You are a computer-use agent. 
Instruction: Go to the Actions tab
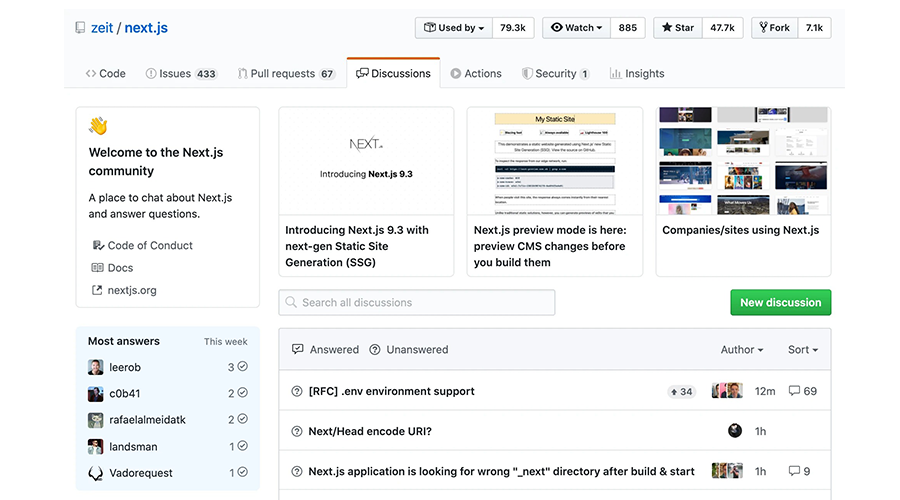(x=476, y=73)
